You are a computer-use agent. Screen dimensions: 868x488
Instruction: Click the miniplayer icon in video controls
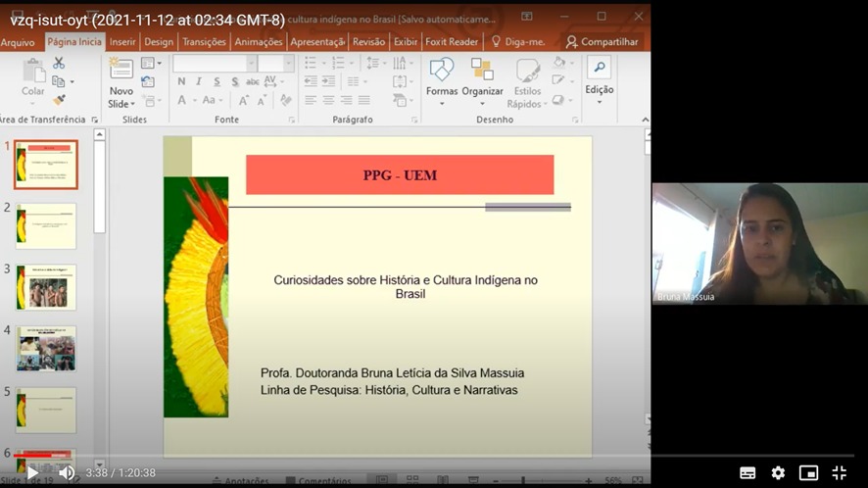(808, 472)
